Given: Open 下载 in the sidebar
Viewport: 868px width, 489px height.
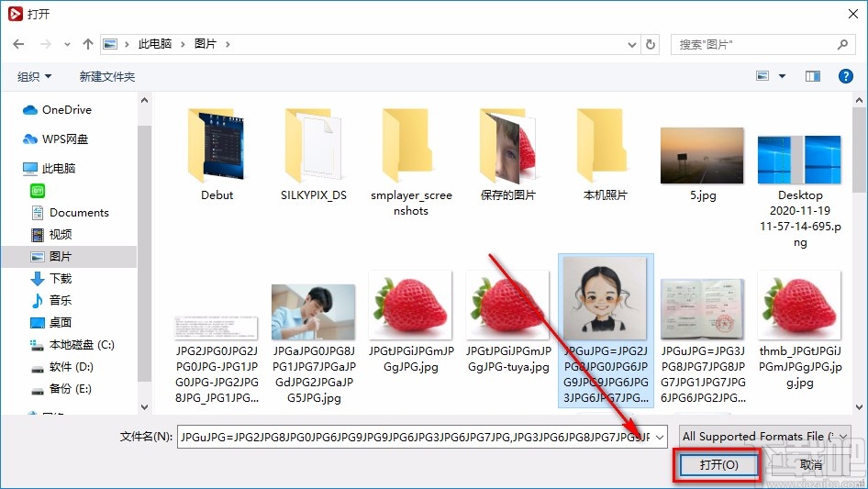Looking at the screenshot, I should [x=51, y=279].
